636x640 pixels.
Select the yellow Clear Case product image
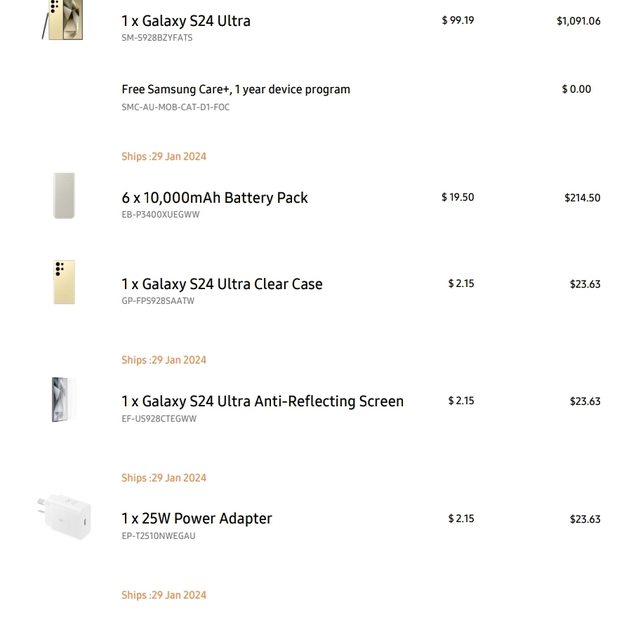coord(64,283)
